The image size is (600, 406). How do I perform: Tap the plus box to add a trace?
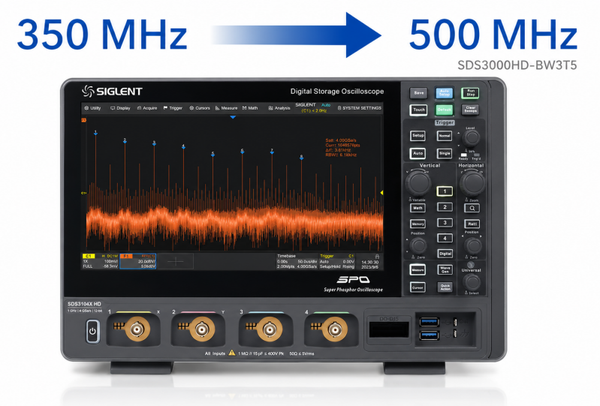point(176,261)
